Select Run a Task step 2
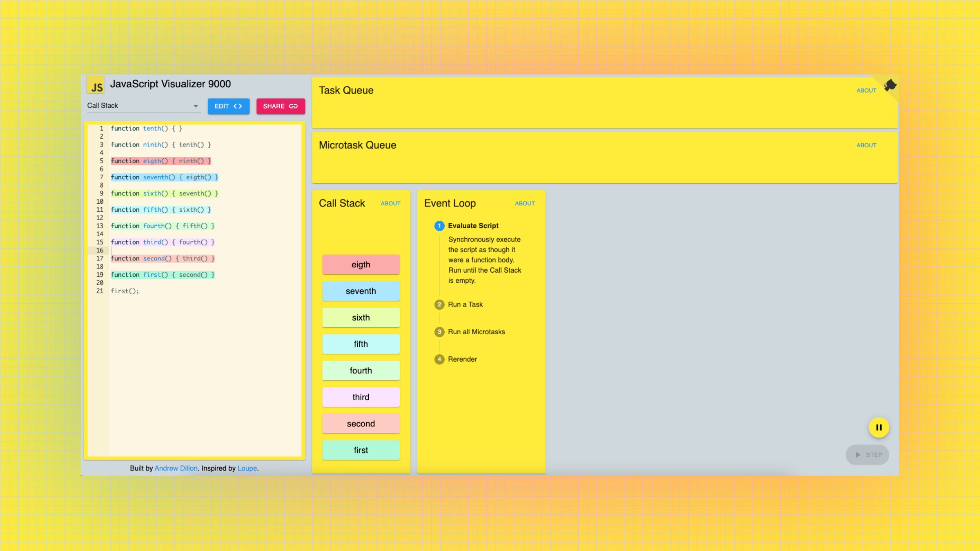Image resolution: width=980 pixels, height=551 pixels. point(465,304)
